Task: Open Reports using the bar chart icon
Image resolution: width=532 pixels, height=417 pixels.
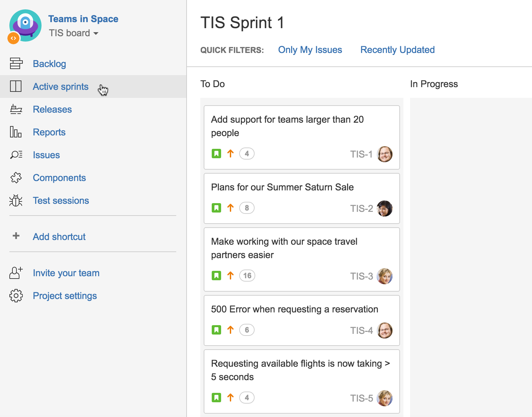Action: click(15, 132)
